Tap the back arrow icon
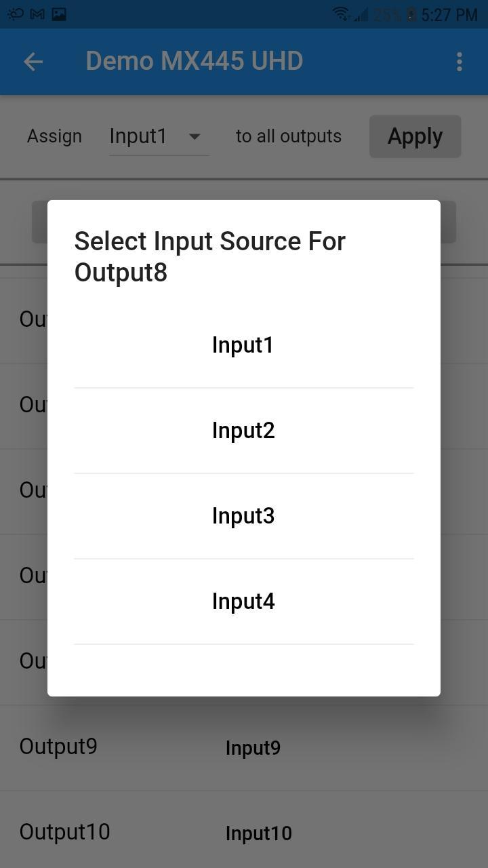Viewport: 488px width, 868px height. point(33,62)
